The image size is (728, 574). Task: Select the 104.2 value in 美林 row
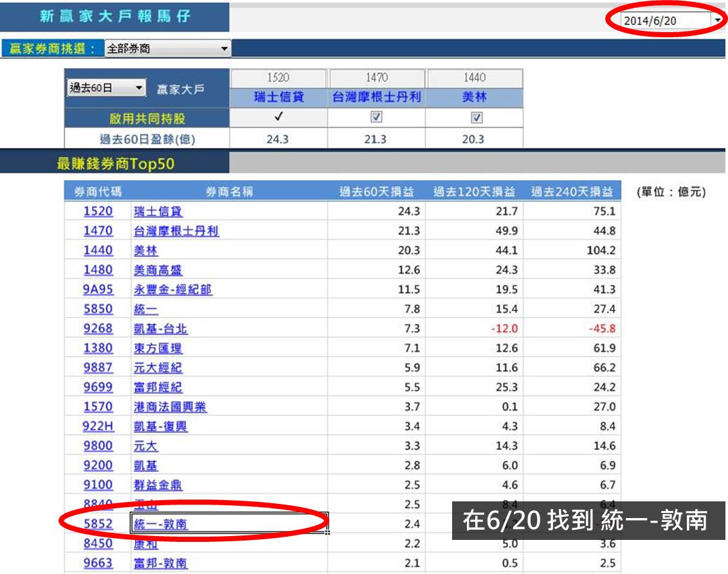coord(601,251)
